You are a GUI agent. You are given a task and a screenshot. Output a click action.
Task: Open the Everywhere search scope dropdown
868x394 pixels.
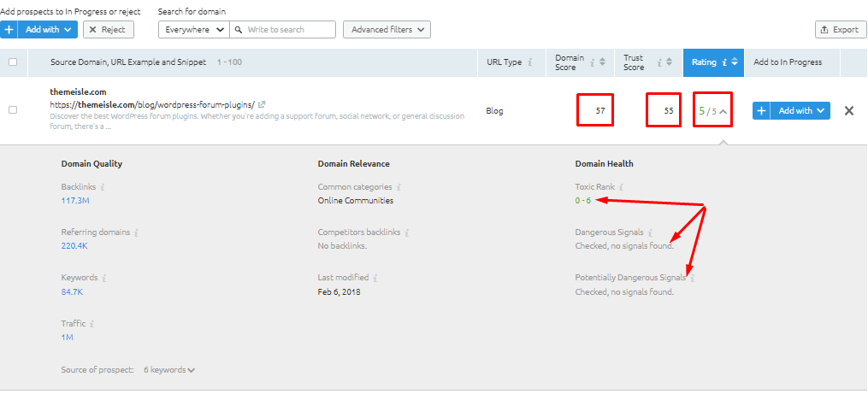pyautogui.click(x=194, y=29)
